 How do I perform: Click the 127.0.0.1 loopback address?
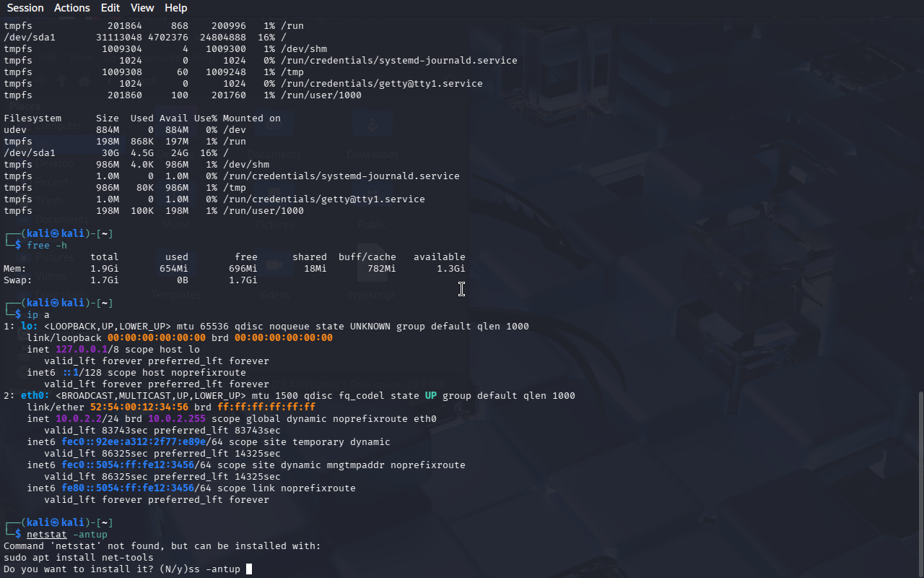(x=81, y=350)
